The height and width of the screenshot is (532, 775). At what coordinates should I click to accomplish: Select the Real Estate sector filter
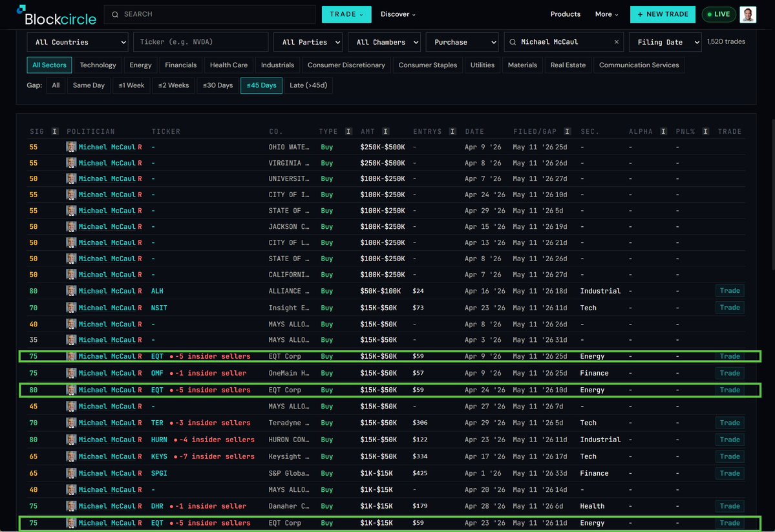tap(568, 65)
